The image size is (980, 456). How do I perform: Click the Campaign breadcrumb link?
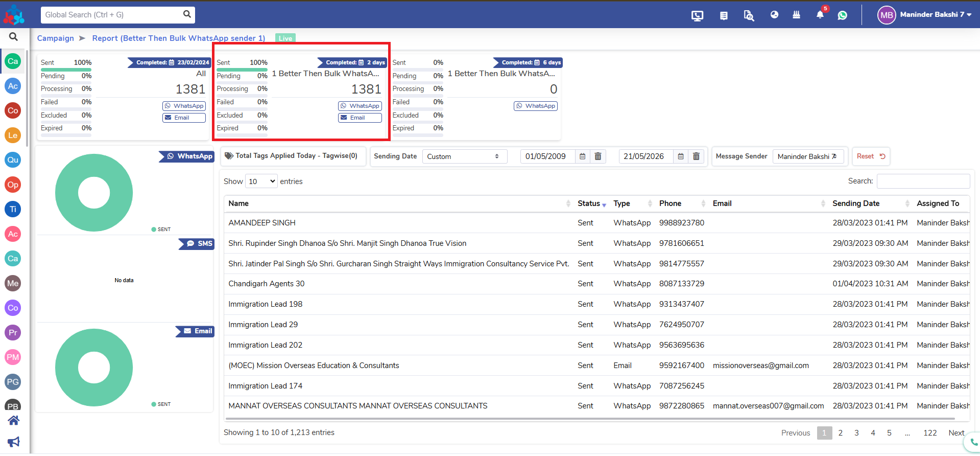[x=56, y=38]
